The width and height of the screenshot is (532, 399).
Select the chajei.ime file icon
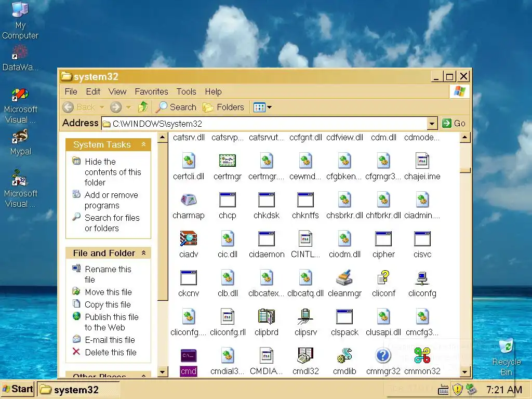click(422, 161)
